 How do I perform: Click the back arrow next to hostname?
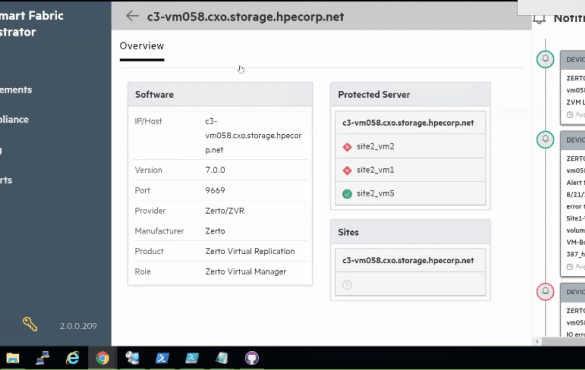[x=132, y=16]
